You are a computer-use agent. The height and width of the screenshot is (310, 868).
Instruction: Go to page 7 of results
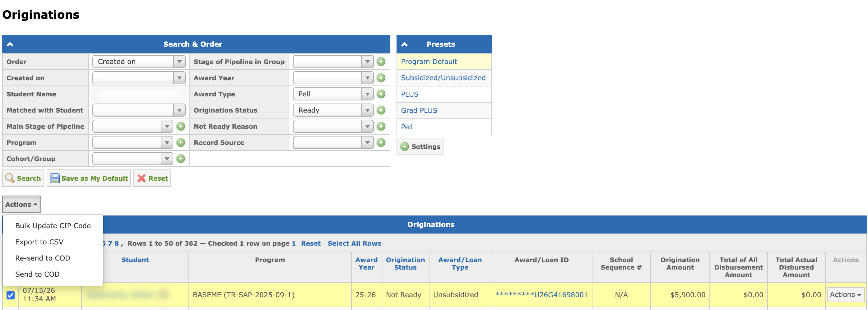coord(110,243)
